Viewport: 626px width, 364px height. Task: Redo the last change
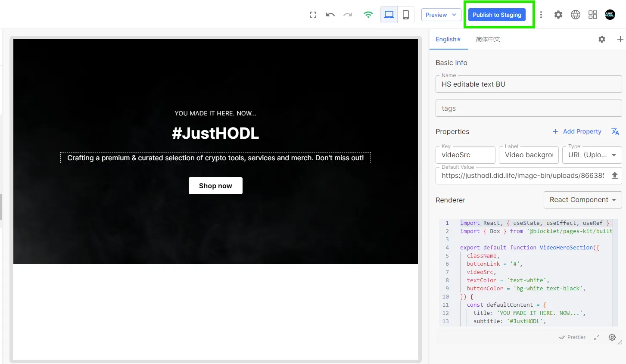(348, 15)
